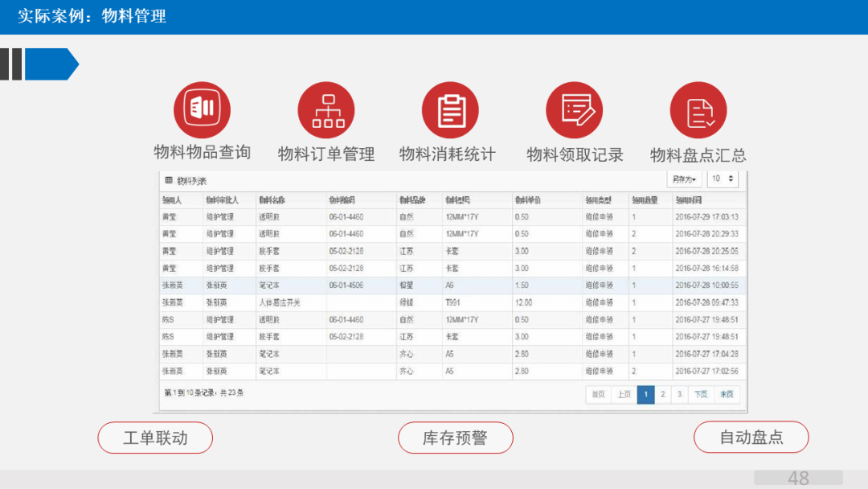Screen dimensions: 868x489
Task: Increase page size with the stepper arrow
Action: [x=731, y=175]
